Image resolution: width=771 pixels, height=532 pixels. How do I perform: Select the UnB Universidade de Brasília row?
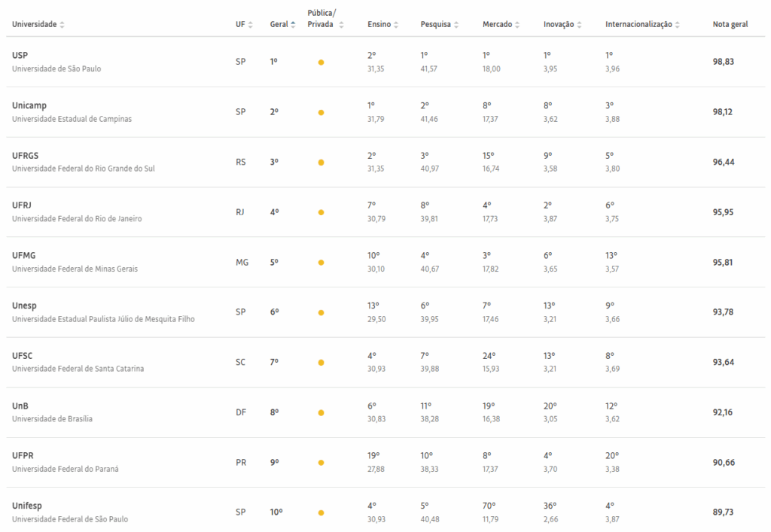coord(385,412)
